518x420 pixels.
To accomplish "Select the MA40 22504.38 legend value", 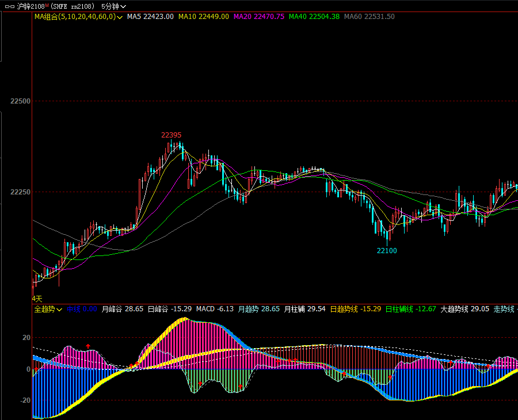I will [314, 17].
